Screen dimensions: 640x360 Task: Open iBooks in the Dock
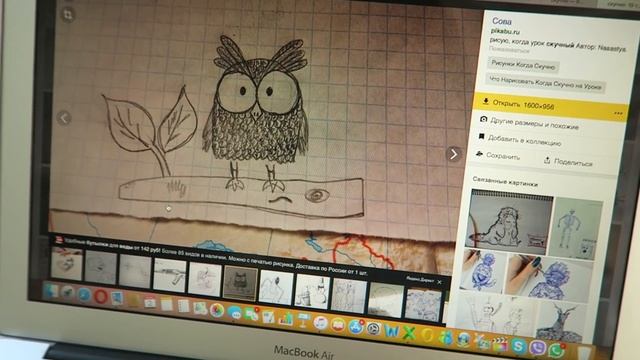click(x=338, y=325)
